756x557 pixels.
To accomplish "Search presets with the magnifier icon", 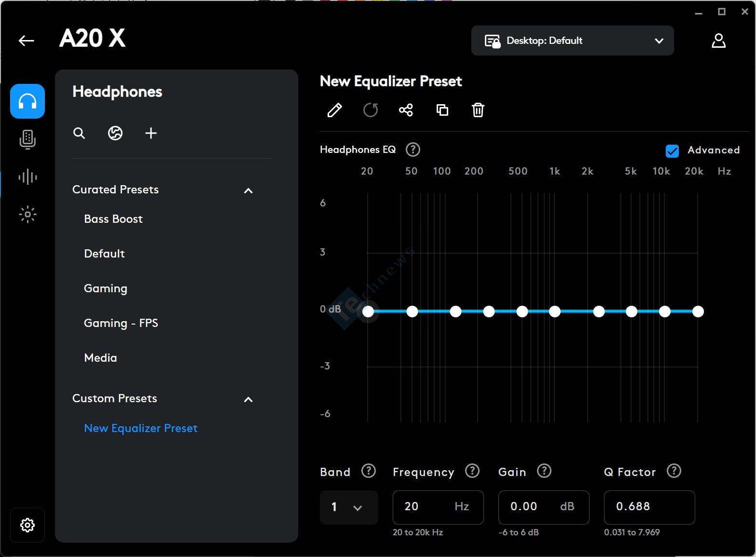I will [x=79, y=134].
